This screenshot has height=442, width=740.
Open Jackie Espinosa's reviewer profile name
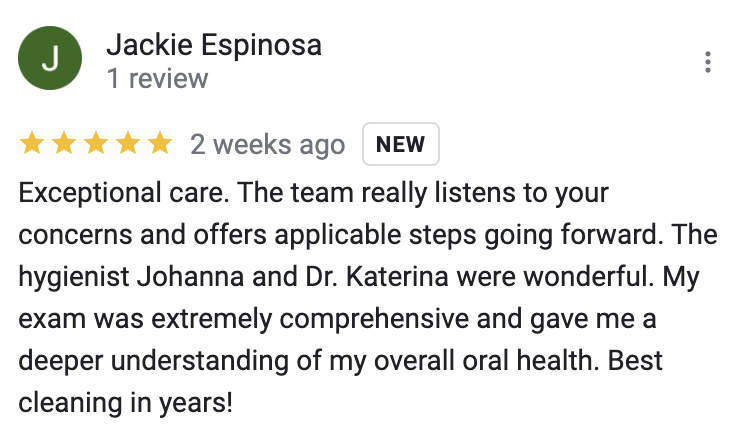click(x=214, y=45)
